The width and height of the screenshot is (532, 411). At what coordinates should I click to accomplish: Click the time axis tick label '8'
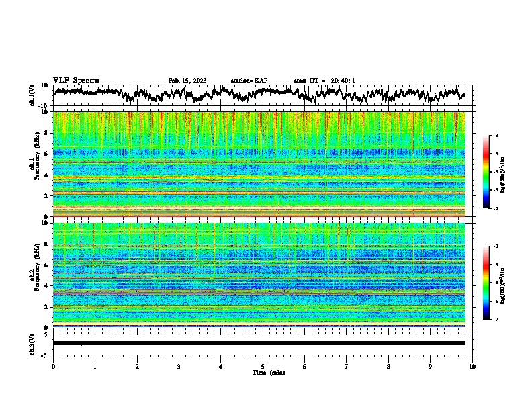388,367
